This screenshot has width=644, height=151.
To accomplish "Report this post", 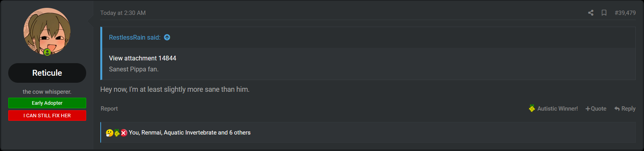I will pyautogui.click(x=109, y=109).
